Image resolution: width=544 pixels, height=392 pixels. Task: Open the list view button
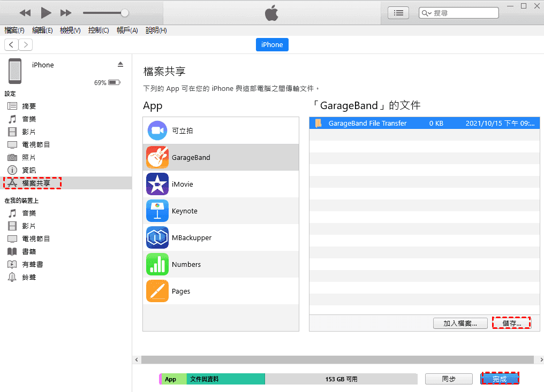tap(398, 13)
